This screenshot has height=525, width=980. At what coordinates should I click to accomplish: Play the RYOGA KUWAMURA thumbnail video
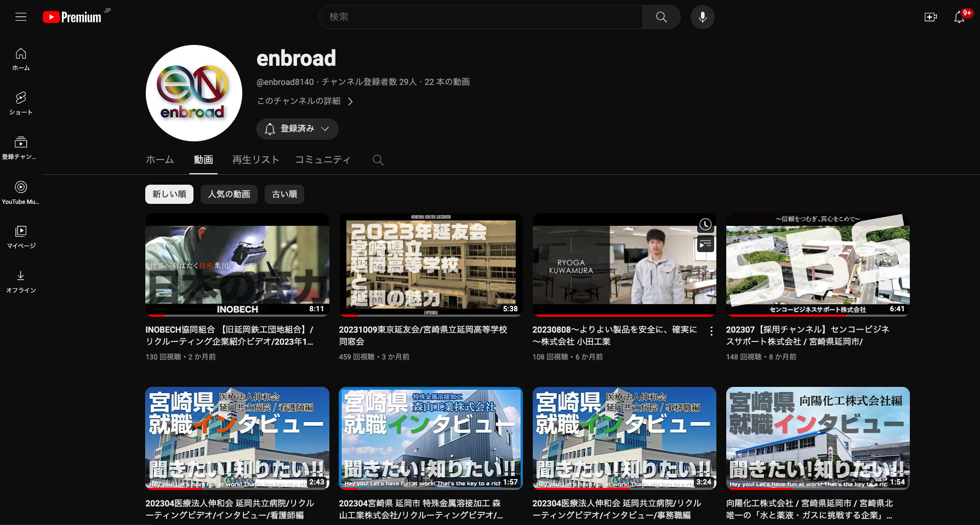click(624, 265)
